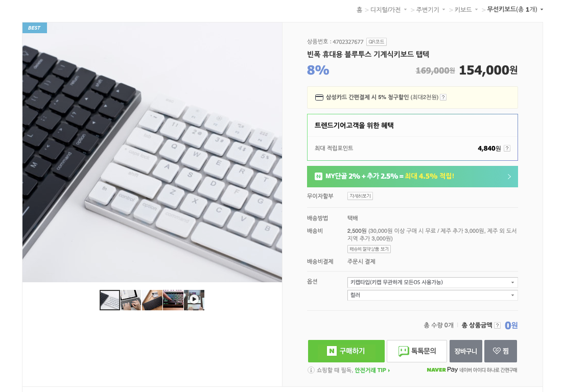Screen dimensions: 563x392
Task: Go to 홈 in breadcrumb
Action: [359, 10]
